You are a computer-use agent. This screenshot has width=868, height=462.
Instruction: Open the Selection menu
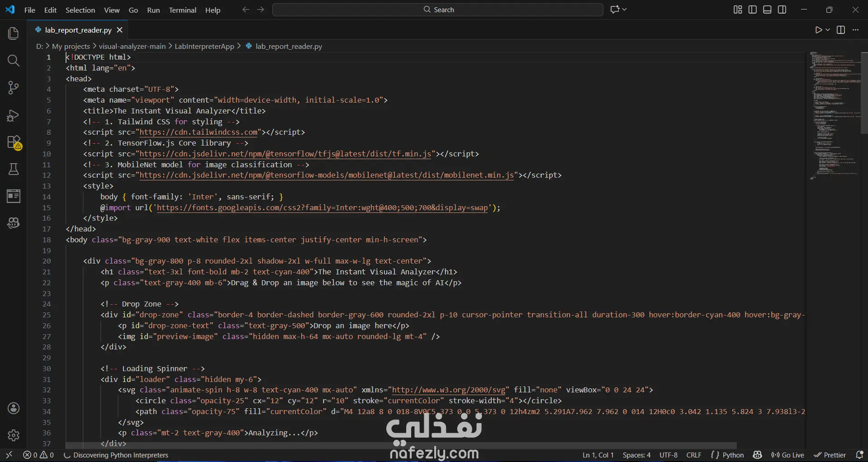tap(80, 10)
